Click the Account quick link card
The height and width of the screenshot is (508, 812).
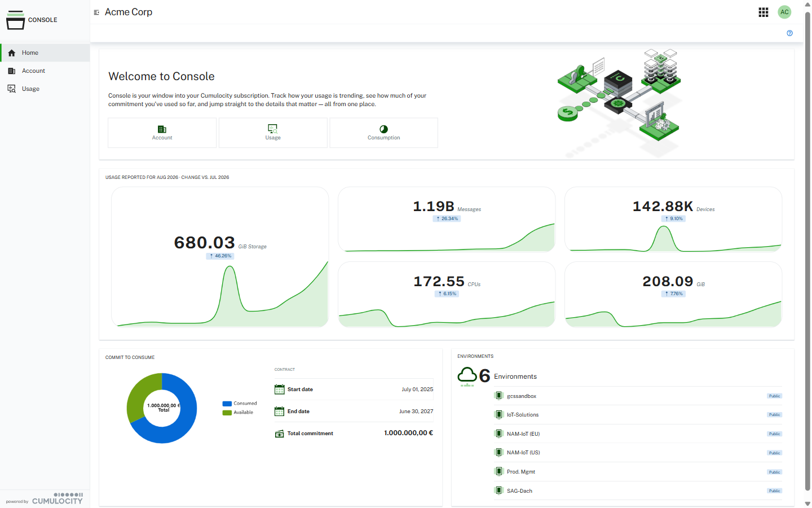tap(162, 133)
